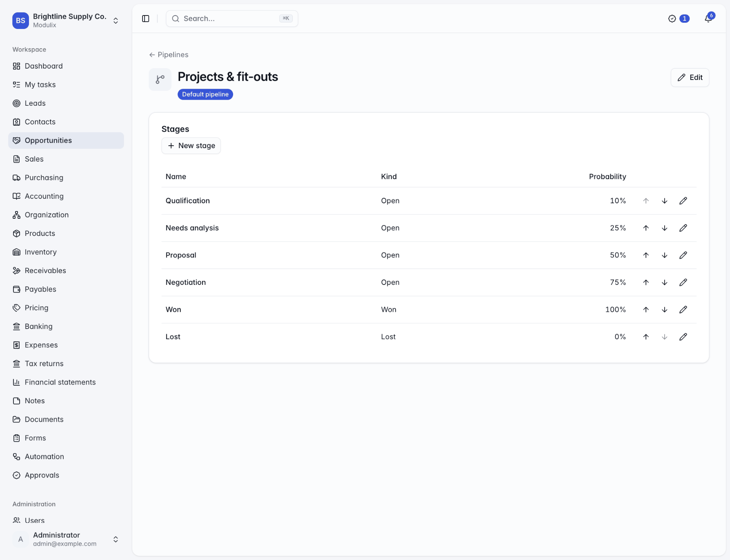The width and height of the screenshot is (730, 560).
Task: Navigate to Contacts
Action: coord(66,122)
